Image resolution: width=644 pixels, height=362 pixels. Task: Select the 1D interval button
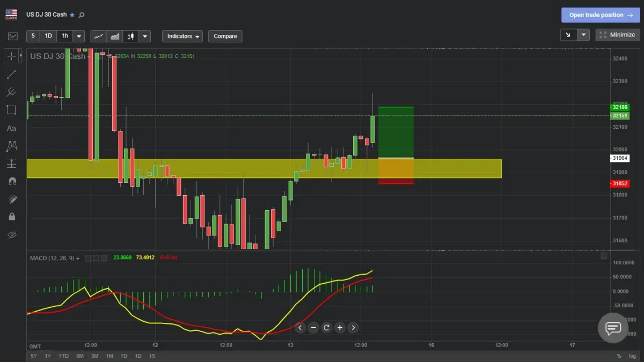[x=48, y=36]
